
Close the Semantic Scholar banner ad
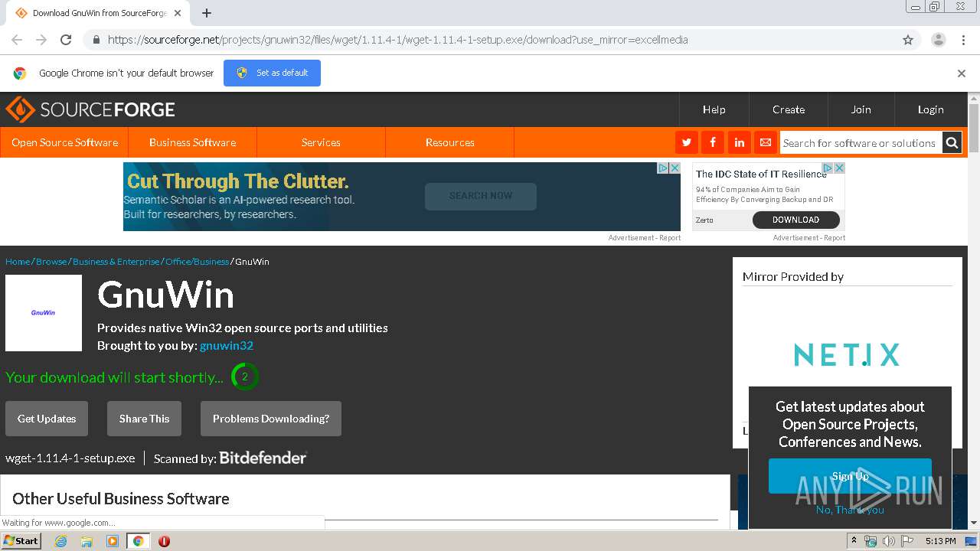click(675, 168)
